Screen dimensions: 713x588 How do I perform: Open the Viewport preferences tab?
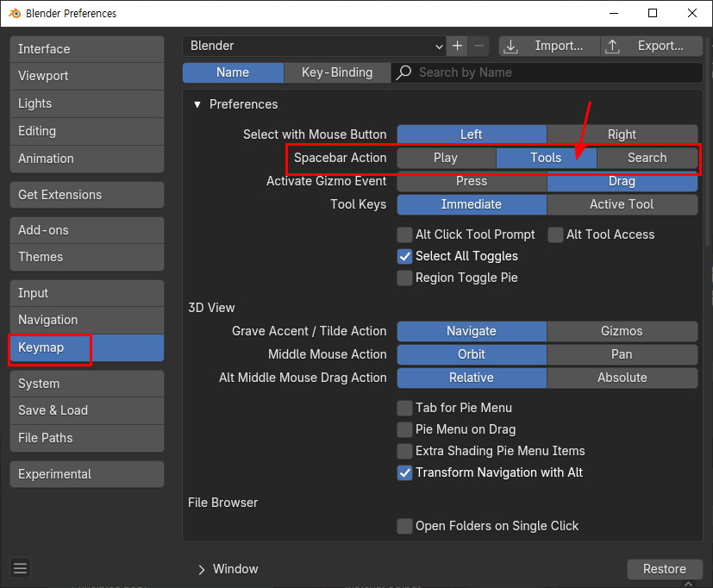[87, 76]
